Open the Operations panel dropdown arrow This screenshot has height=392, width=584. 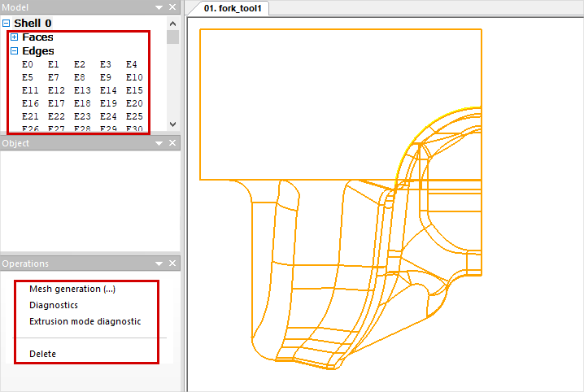[x=159, y=264]
